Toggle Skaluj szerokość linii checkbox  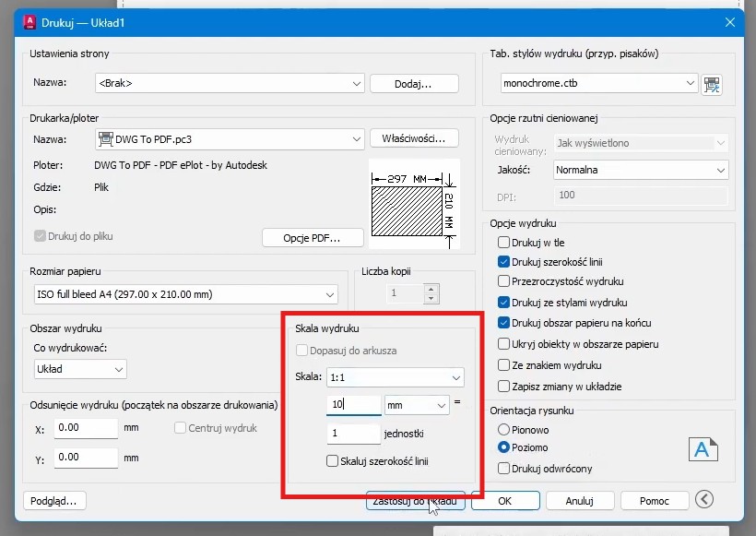[333, 461]
